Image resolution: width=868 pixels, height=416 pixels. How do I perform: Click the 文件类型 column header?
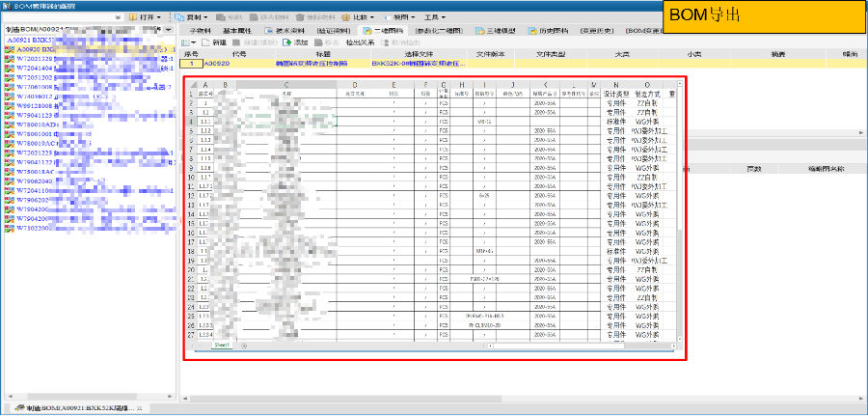point(550,54)
